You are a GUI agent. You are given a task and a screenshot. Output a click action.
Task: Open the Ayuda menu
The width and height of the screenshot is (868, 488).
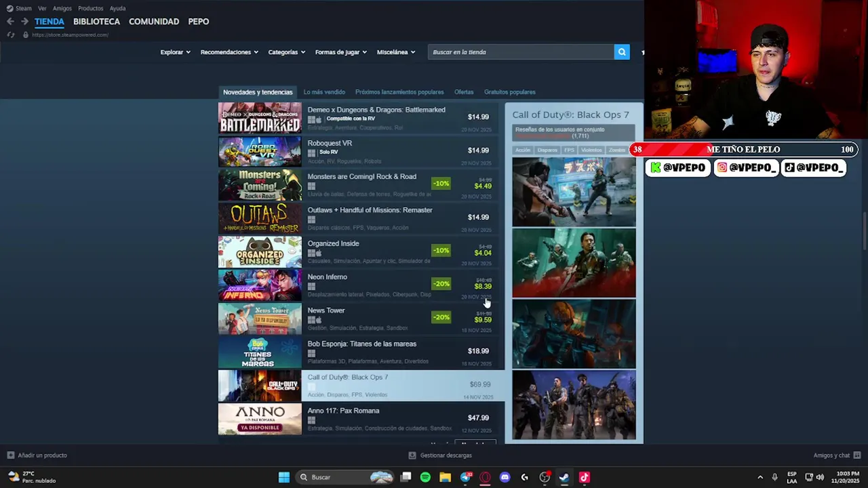pyautogui.click(x=117, y=8)
